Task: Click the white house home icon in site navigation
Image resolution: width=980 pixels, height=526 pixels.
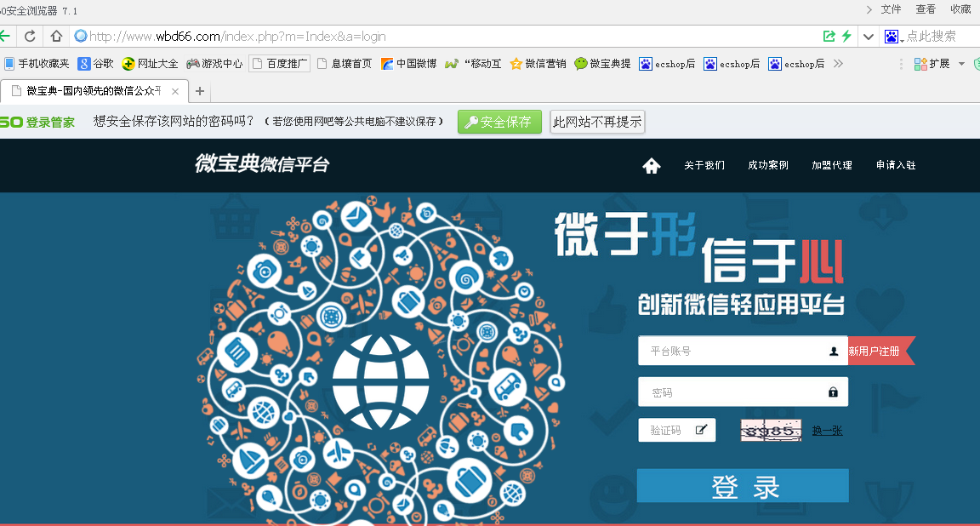Action: click(651, 166)
